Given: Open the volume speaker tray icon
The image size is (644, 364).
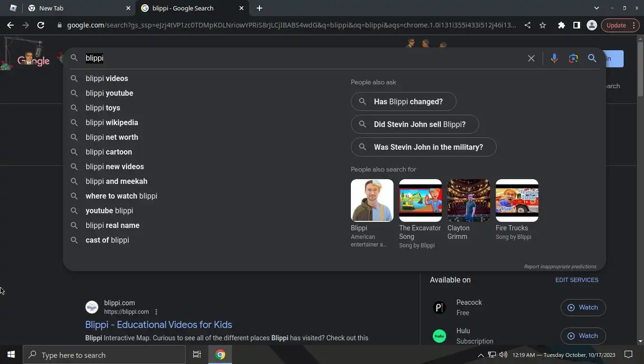Looking at the screenshot, I should pos(503,355).
